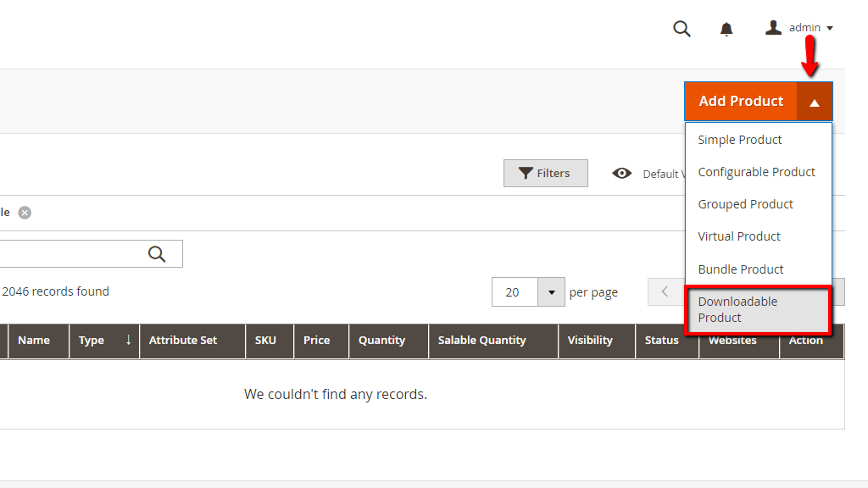Click the previous page arrow control
Screen dimensions: 868x488
665,291
